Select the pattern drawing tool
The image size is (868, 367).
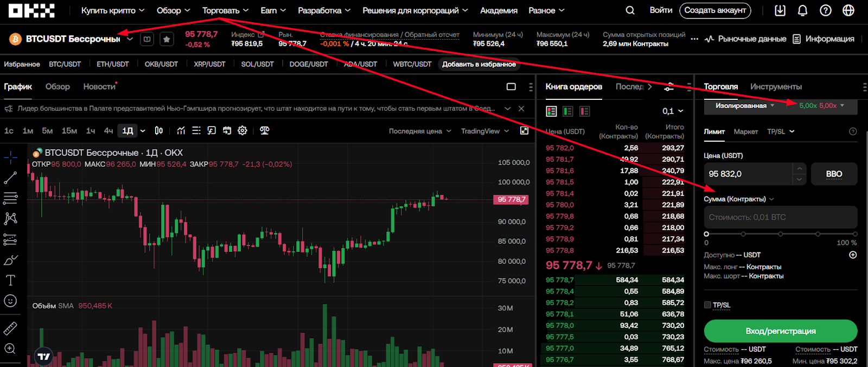coord(10,219)
